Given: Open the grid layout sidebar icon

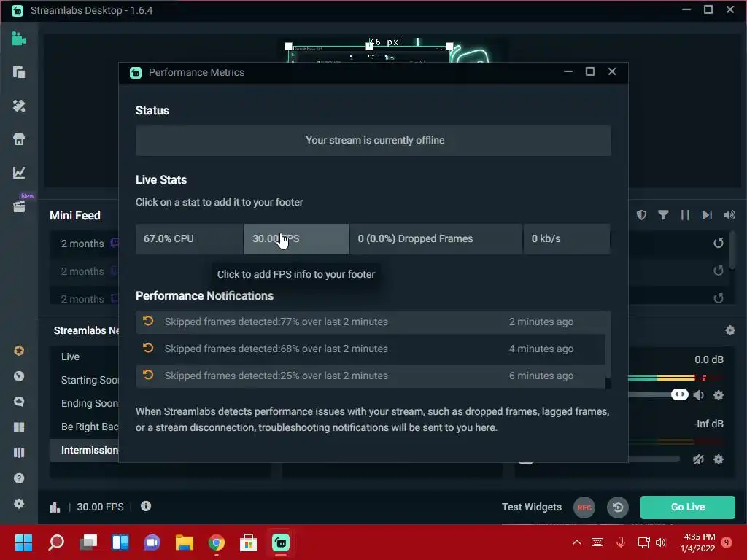Looking at the screenshot, I should click(18, 427).
